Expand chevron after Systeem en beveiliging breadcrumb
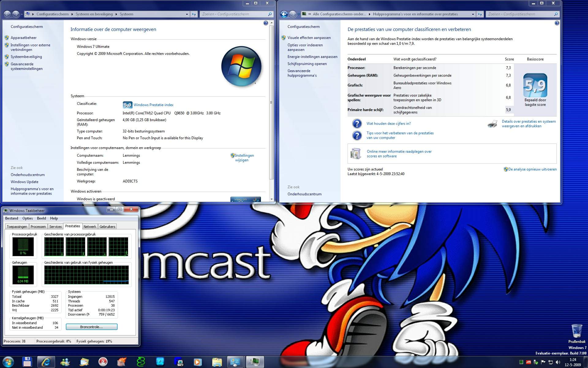588x368 pixels. [116, 14]
